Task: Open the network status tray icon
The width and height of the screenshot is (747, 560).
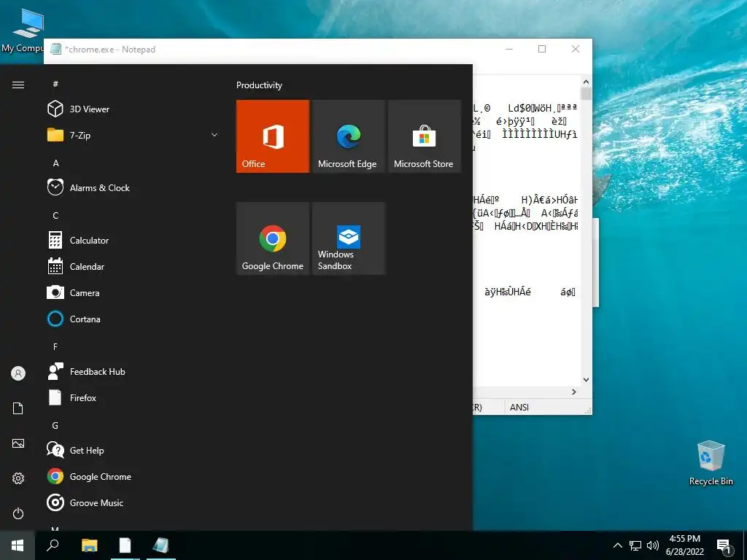Action: coord(635,545)
